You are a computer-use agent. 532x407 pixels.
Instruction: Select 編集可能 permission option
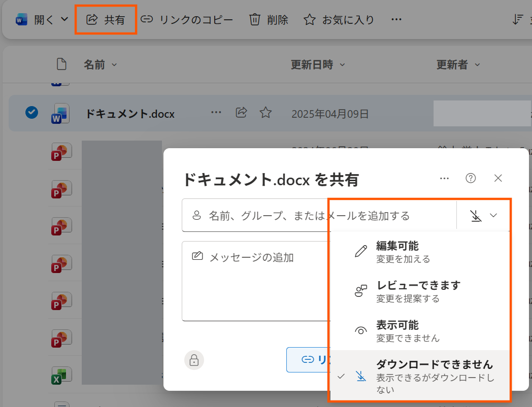397,251
